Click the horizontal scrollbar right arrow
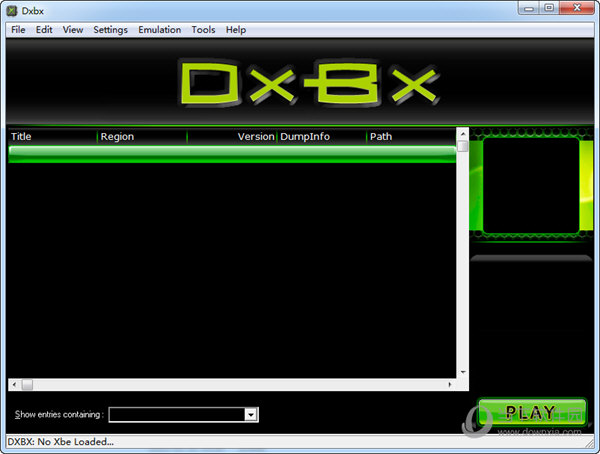Viewport: 600px width, 454px height. click(450, 384)
